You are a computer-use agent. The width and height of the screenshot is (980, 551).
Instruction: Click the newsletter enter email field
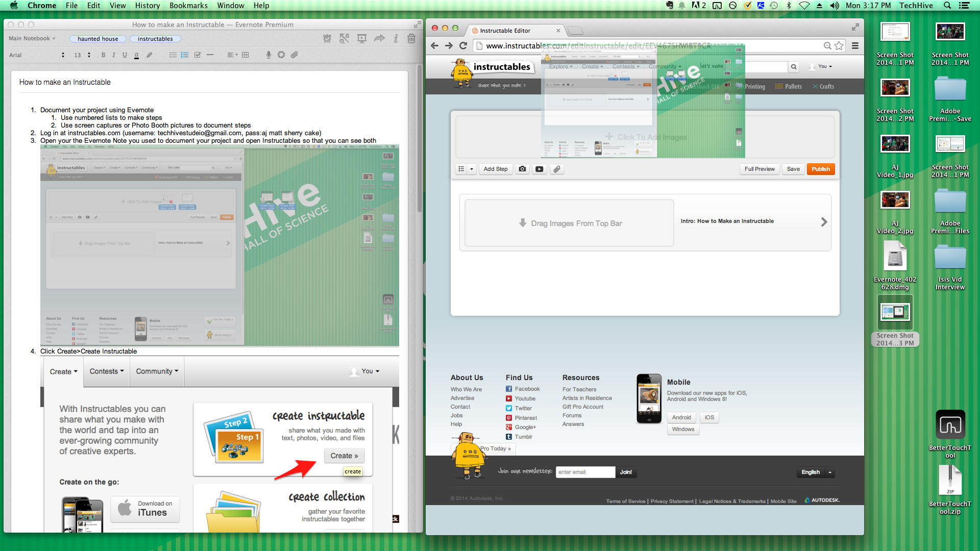coord(585,472)
